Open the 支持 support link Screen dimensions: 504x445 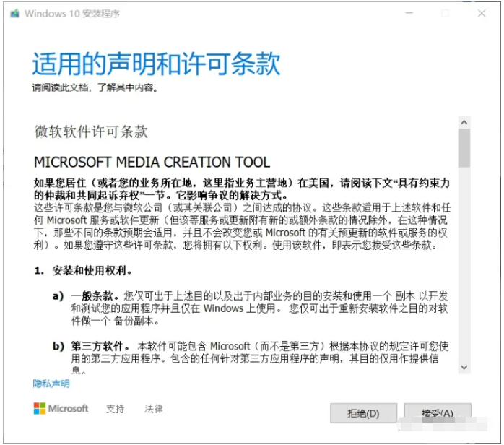115,409
